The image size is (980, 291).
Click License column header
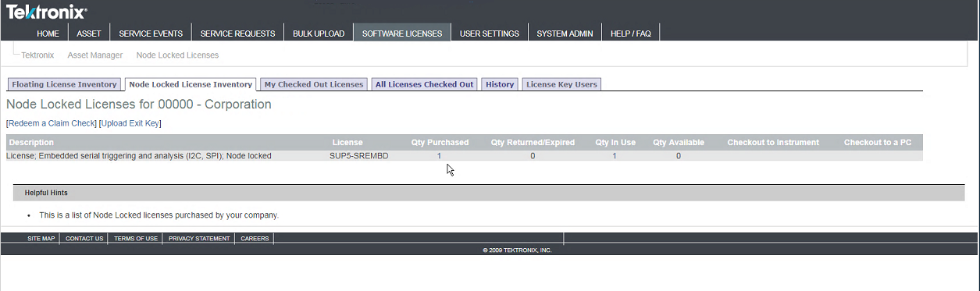pos(347,143)
